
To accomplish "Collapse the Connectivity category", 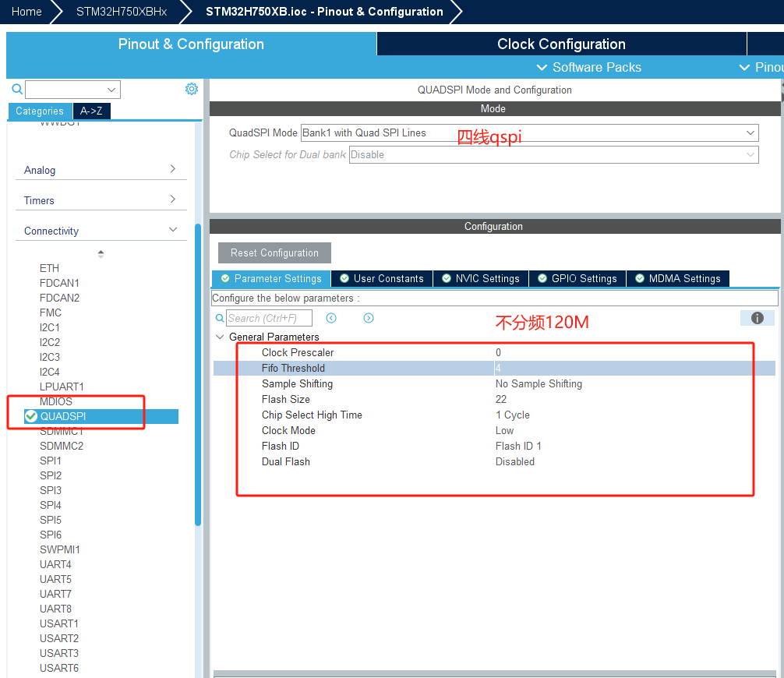I will 101,231.
